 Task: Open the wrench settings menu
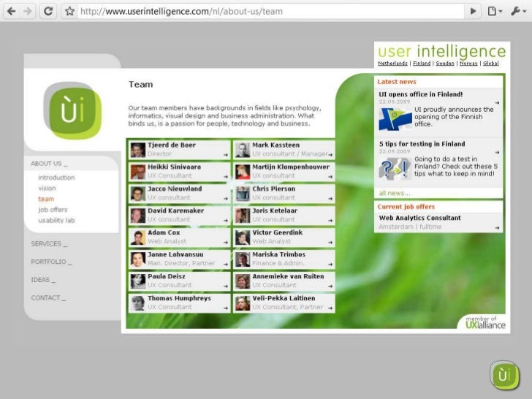(x=518, y=11)
